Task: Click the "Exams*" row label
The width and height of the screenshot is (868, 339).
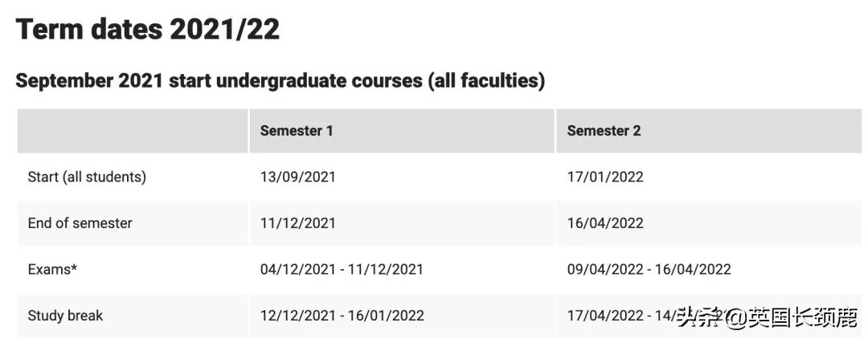Action: [52, 269]
